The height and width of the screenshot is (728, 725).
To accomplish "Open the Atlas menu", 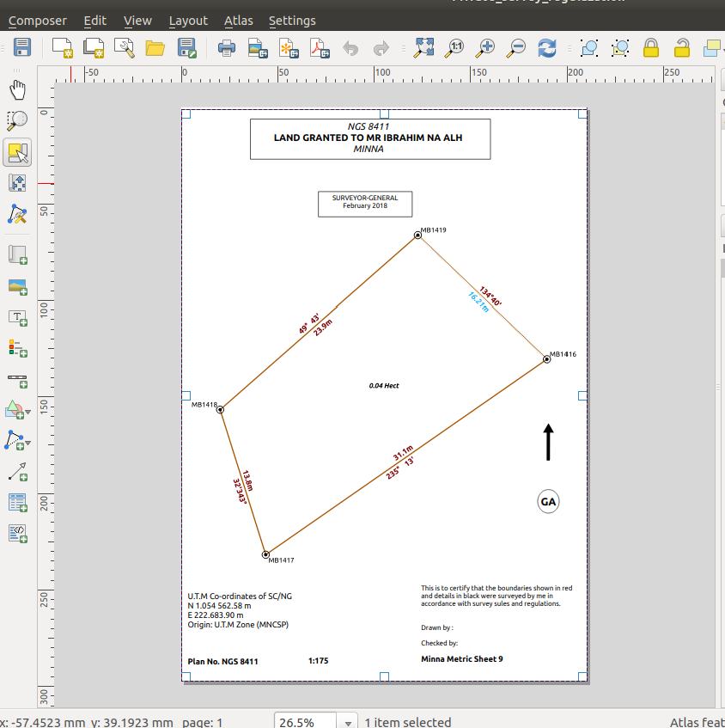I will coord(238,21).
